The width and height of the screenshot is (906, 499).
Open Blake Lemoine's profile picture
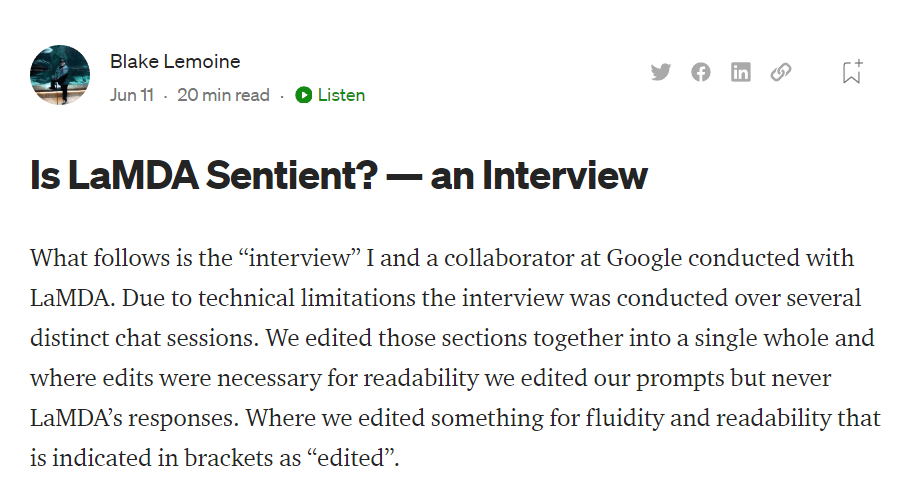(60, 75)
